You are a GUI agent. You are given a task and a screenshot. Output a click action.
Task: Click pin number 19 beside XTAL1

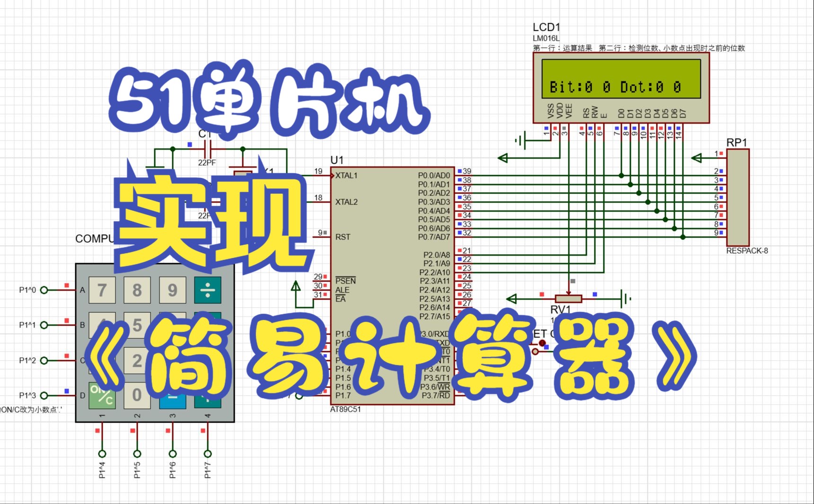coord(318,171)
